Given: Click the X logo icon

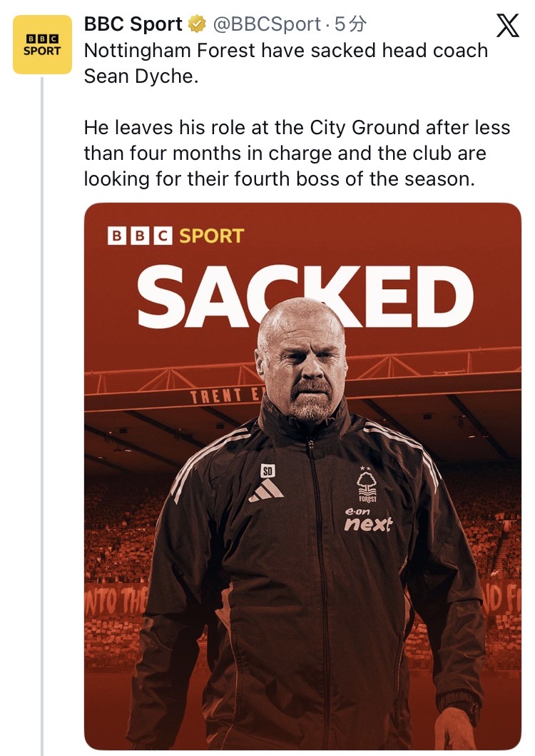Looking at the screenshot, I should [x=507, y=26].
